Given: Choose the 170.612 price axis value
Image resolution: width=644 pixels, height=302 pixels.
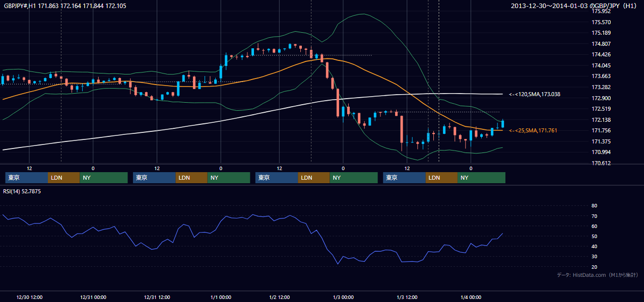Looking at the screenshot, I should (x=601, y=163).
